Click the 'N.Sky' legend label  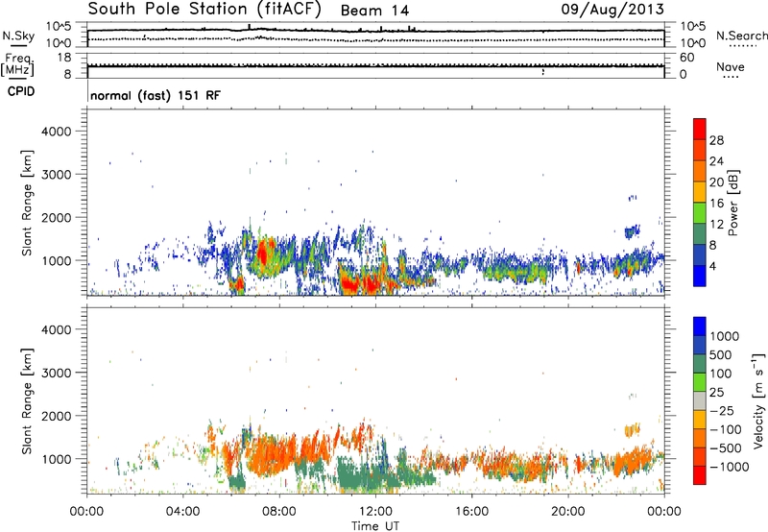[18, 36]
